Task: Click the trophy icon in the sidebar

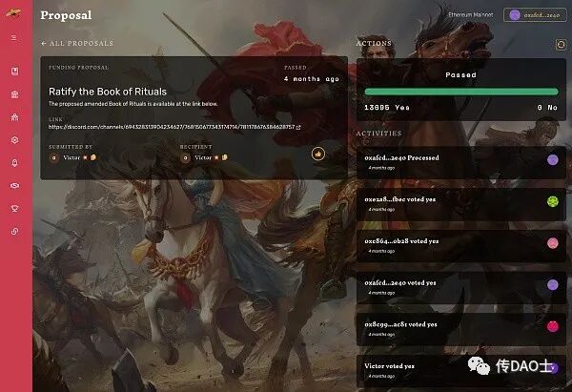Action: 14,209
